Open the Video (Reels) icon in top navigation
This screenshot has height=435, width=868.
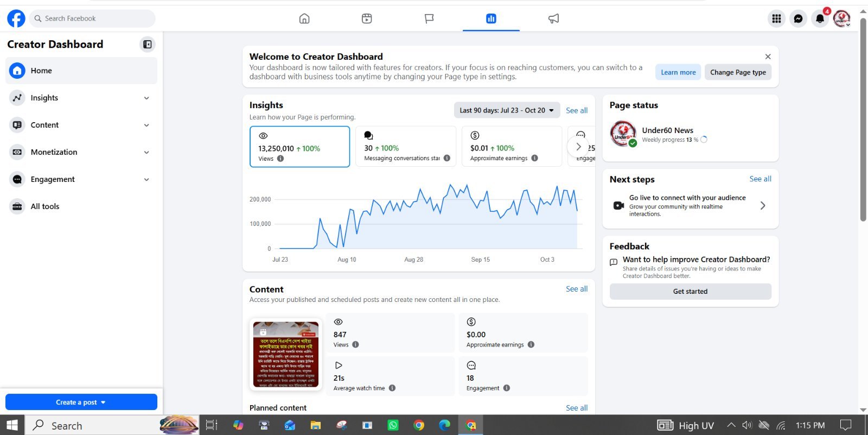[367, 18]
